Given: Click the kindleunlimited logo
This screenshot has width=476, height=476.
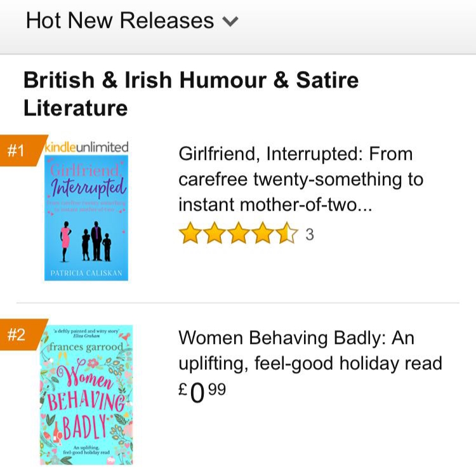Looking at the screenshot, I should click(87, 147).
